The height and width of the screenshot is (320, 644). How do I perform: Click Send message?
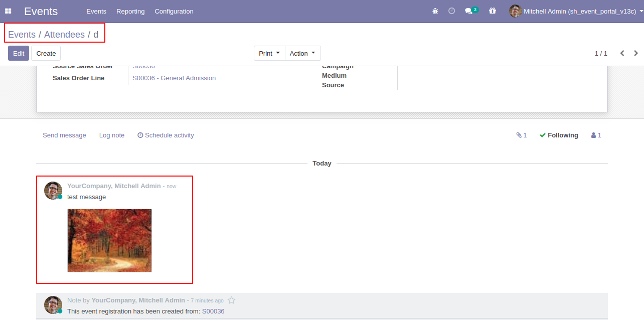point(64,135)
